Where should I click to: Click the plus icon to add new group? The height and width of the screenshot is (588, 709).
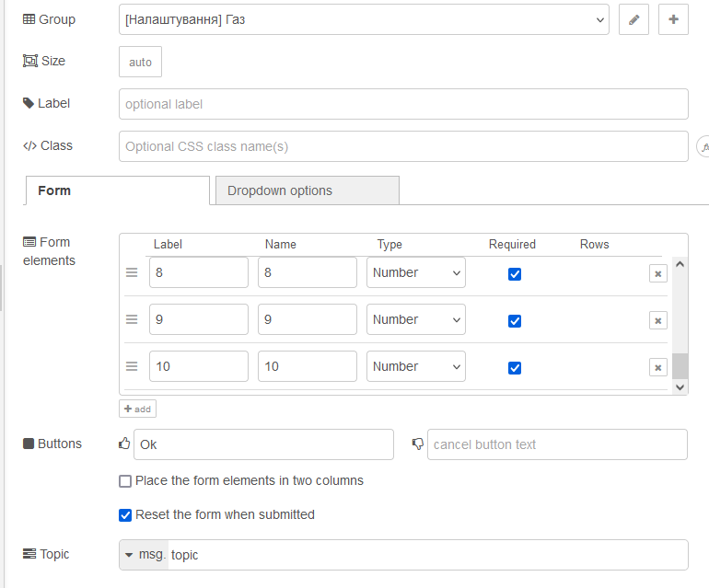point(673,19)
